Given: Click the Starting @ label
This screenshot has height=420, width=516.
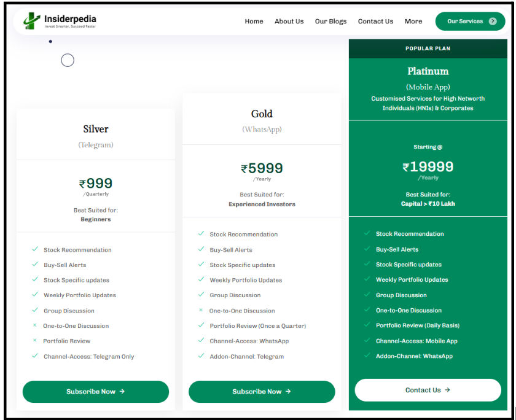Looking at the screenshot, I should pos(428,147).
